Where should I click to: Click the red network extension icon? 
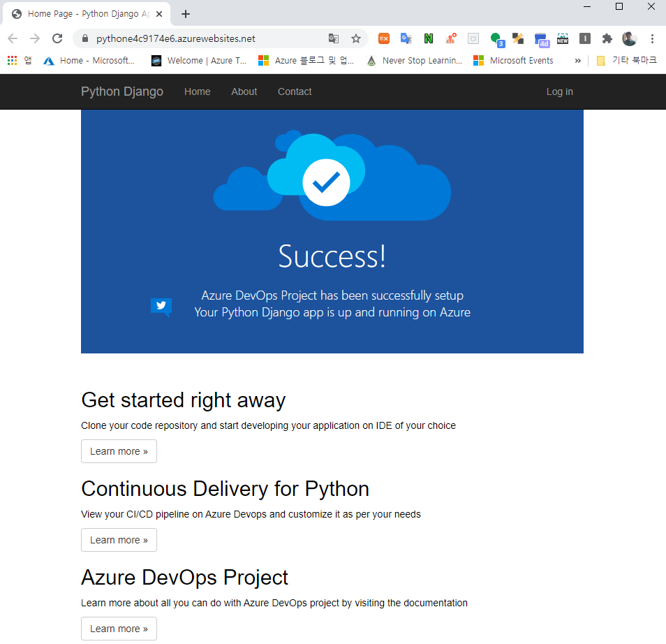(451, 38)
